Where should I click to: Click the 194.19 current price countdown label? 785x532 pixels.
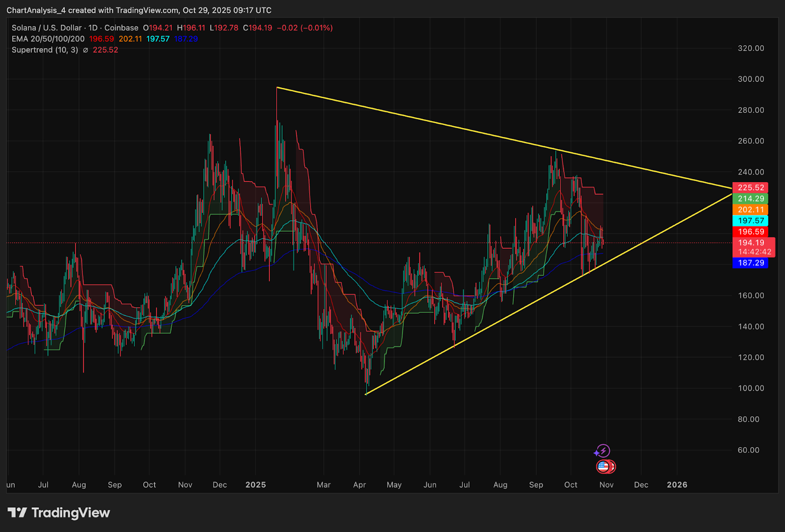coord(754,247)
